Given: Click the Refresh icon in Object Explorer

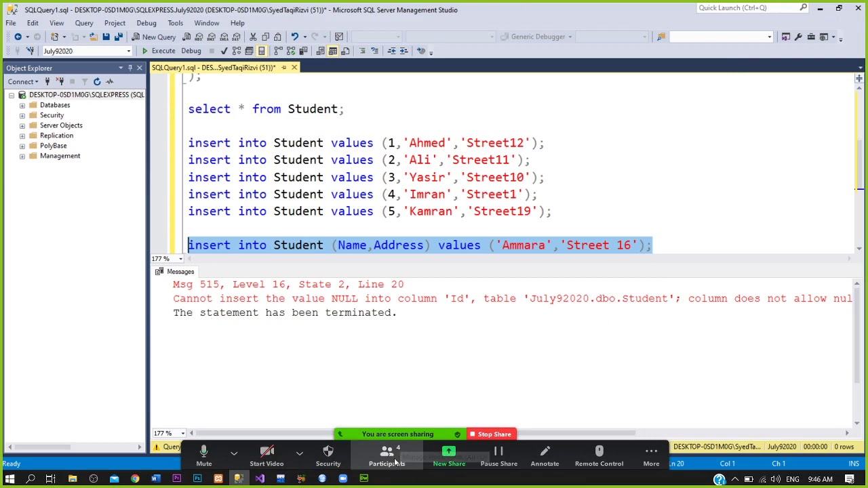Looking at the screenshot, I should pyautogui.click(x=97, y=81).
